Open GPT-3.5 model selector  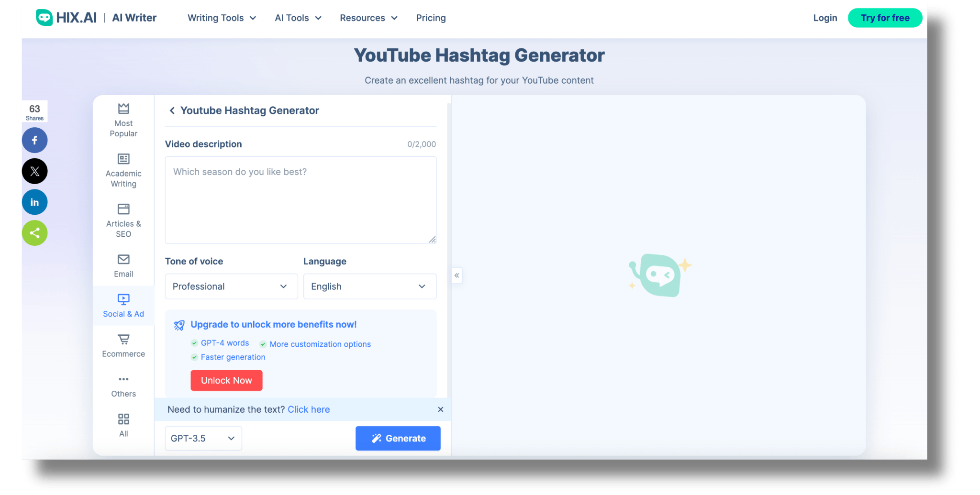click(x=203, y=439)
